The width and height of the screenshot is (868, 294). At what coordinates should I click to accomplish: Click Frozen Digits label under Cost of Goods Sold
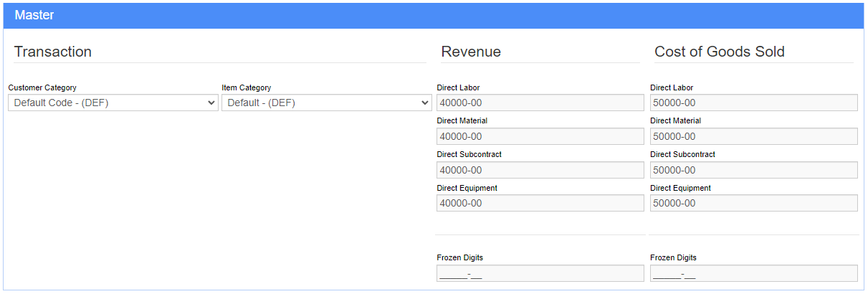[x=674, y=257]
